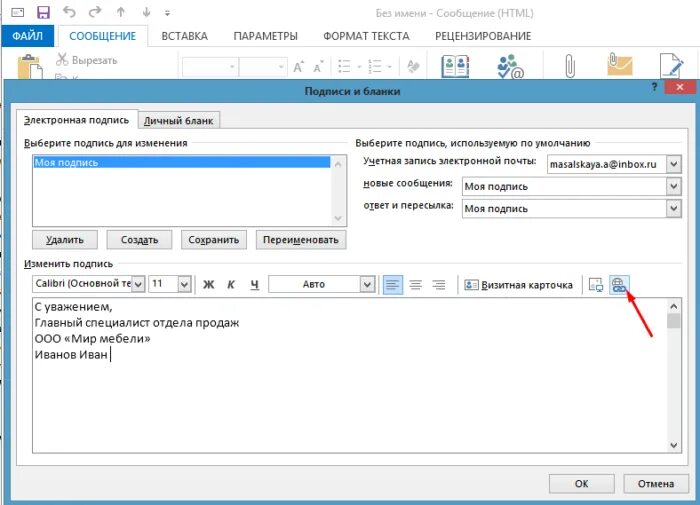Open the ответ и пересылка signature dropdown
This screenshot has width=700, height=505.
(x=673, y=209)
